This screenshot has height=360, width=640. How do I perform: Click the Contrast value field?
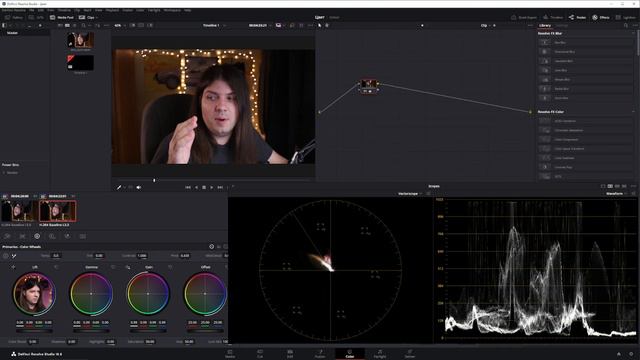pyautogui.click(x=142, y=256)
